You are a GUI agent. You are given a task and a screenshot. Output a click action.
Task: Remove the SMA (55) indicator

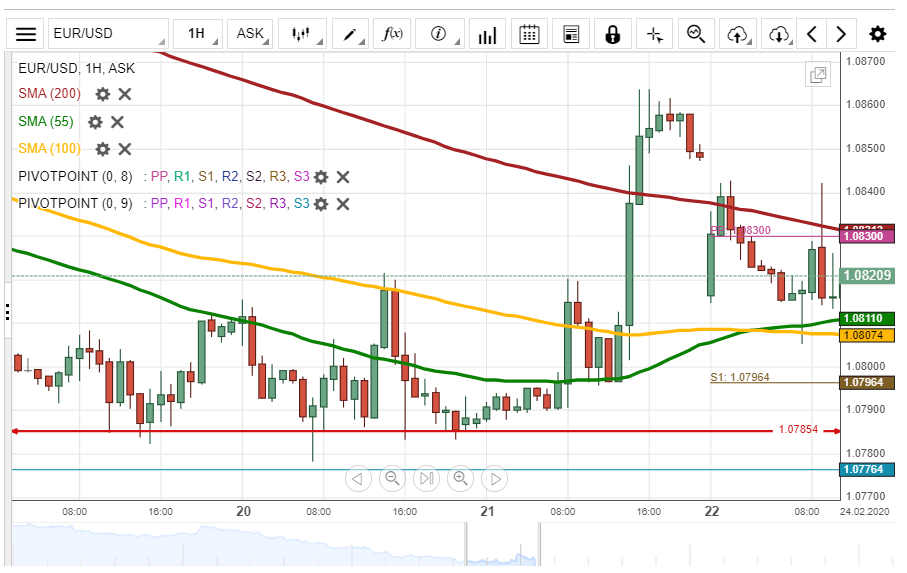pos(117,121)
